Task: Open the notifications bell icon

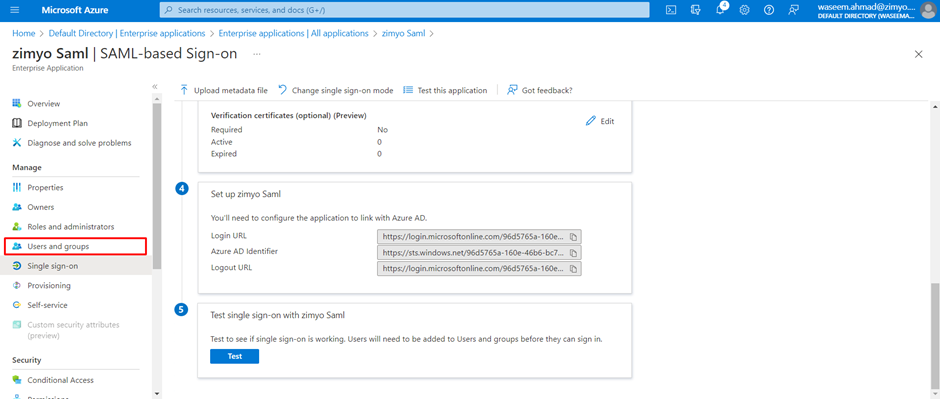Action: click(721, 10)
